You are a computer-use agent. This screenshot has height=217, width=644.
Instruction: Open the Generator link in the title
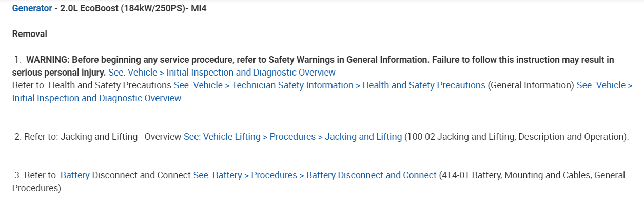32,8
